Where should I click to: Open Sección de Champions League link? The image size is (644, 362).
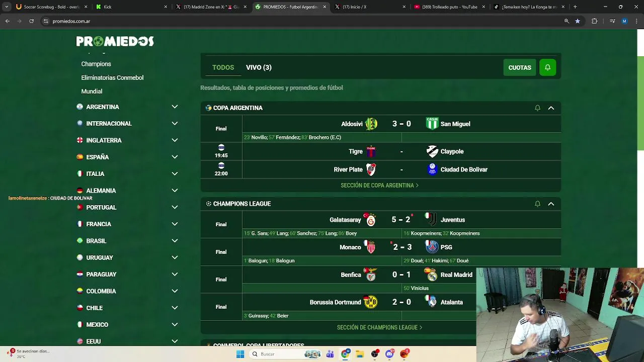pyautogui.click(x=379, y=327)
